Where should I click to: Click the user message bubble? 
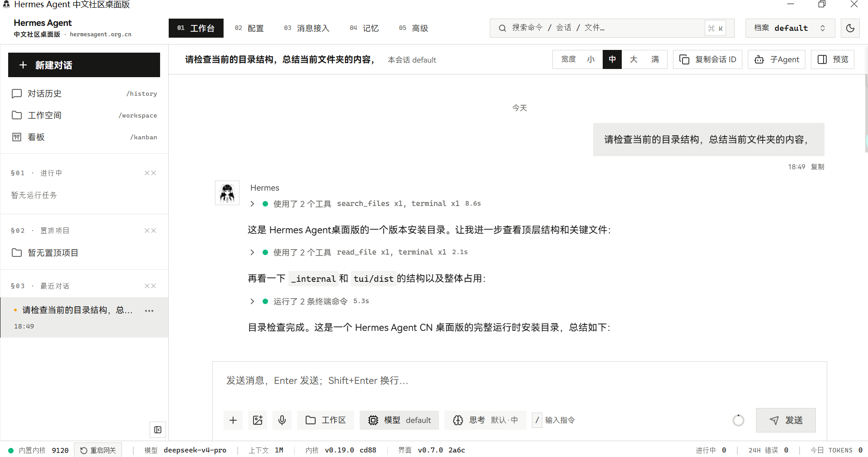tap(709, 139)
